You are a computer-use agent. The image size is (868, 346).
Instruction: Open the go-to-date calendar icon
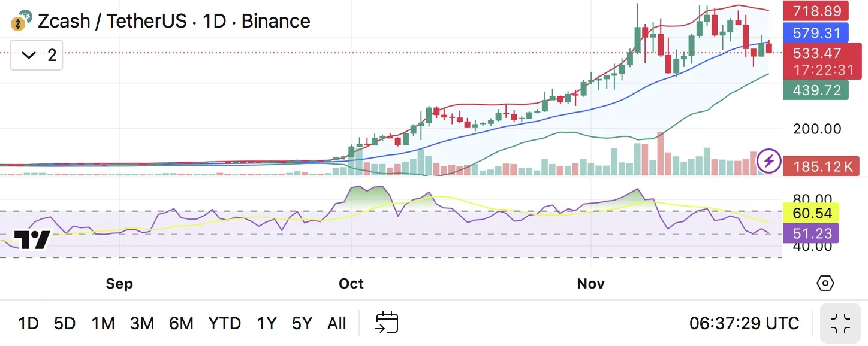[387, 323]
